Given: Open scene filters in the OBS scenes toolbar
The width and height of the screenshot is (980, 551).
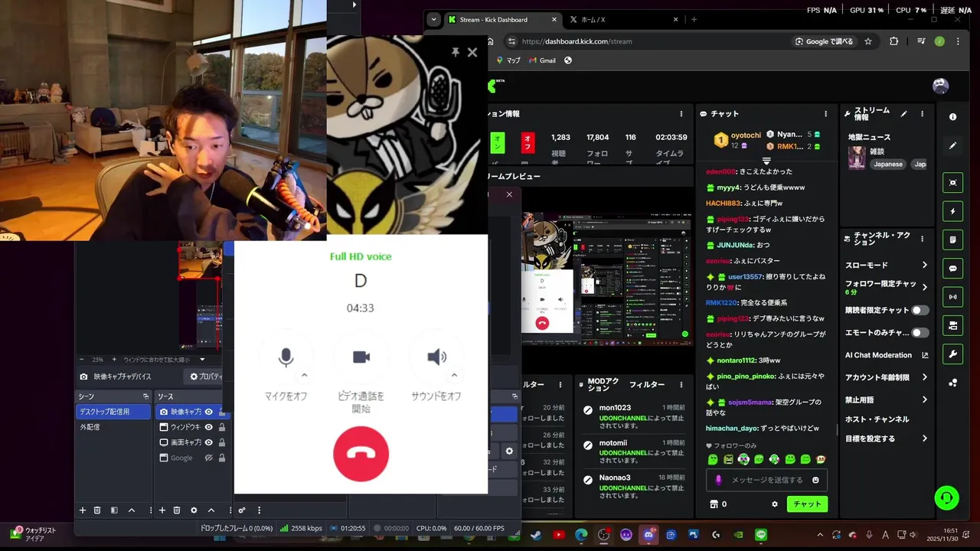Looking at the screenshot, I should tap(114, 510).
